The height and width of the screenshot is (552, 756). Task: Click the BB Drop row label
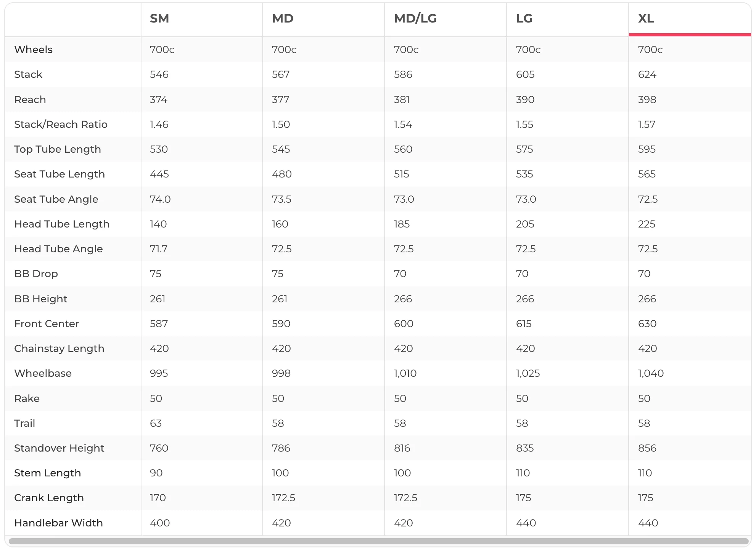36,274
